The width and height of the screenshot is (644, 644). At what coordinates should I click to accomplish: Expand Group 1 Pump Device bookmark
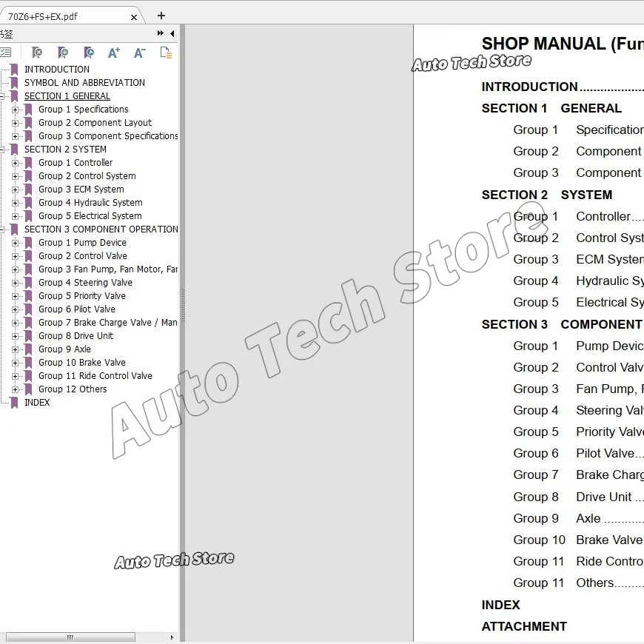pyautogui.click(x=16, y=243)
